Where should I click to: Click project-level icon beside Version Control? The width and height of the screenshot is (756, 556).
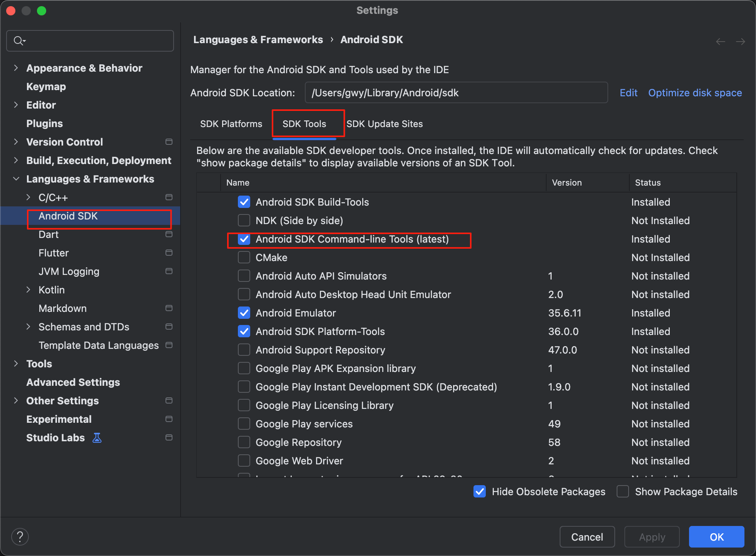click(x=169, y=142)
